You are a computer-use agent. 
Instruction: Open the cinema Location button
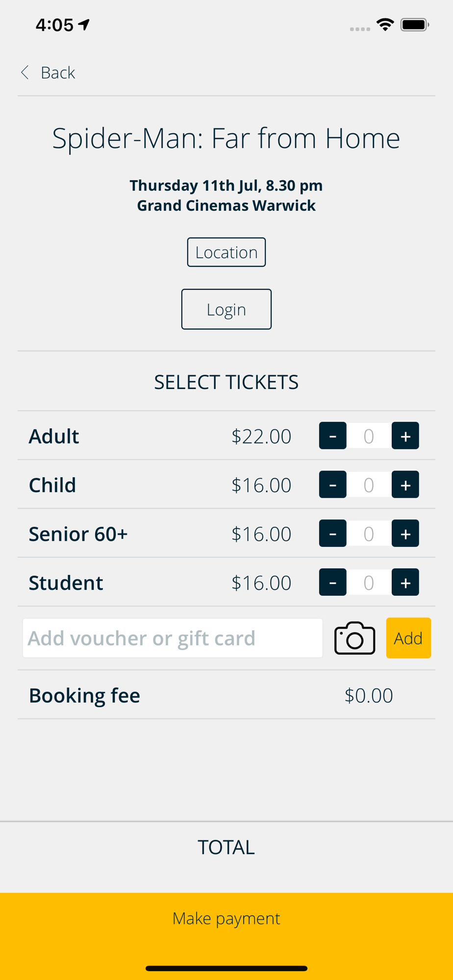coord(226,252)
